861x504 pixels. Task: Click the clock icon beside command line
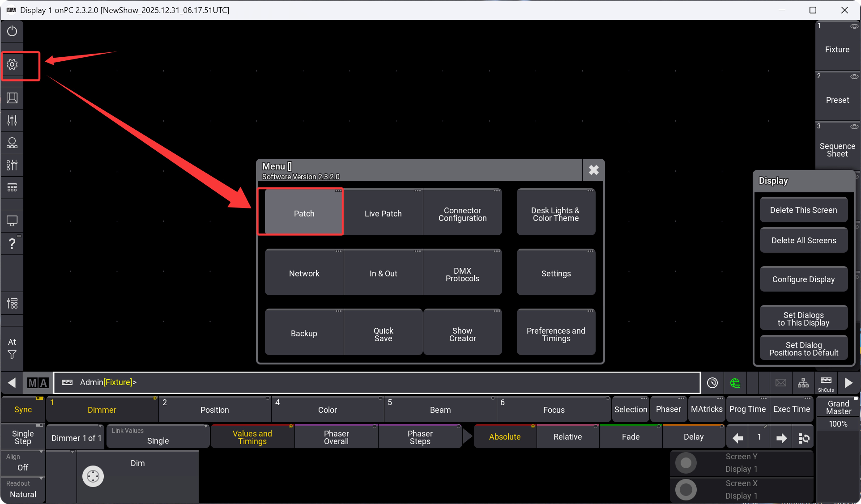pyautogui.click(x=712, y=383)
